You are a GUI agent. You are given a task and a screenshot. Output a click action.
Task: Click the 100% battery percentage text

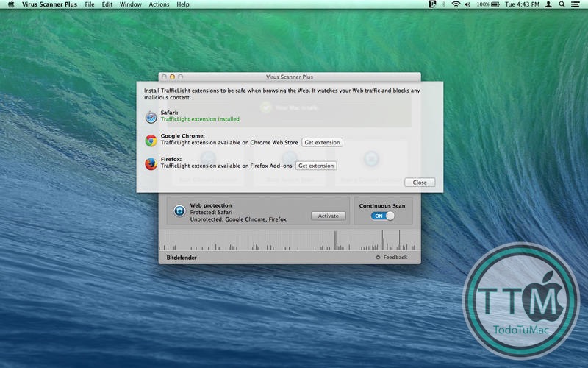click(x=483, y=4)
